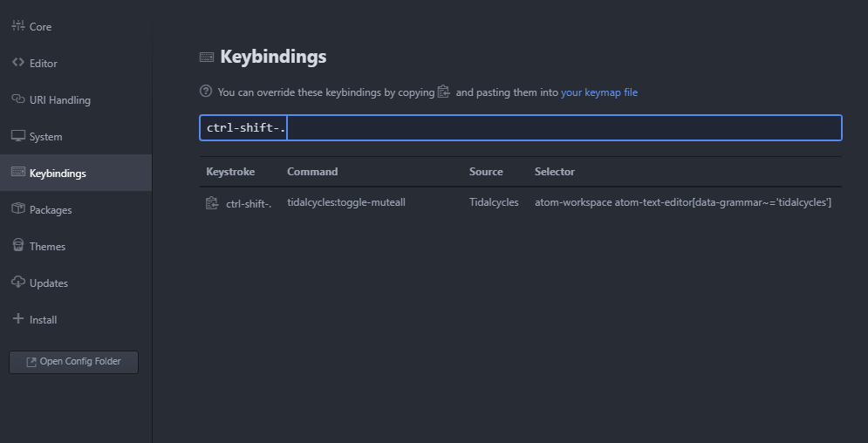Click the Install plus icon
Viewport: 868px width, 443px height.
[x=17, y=319]
